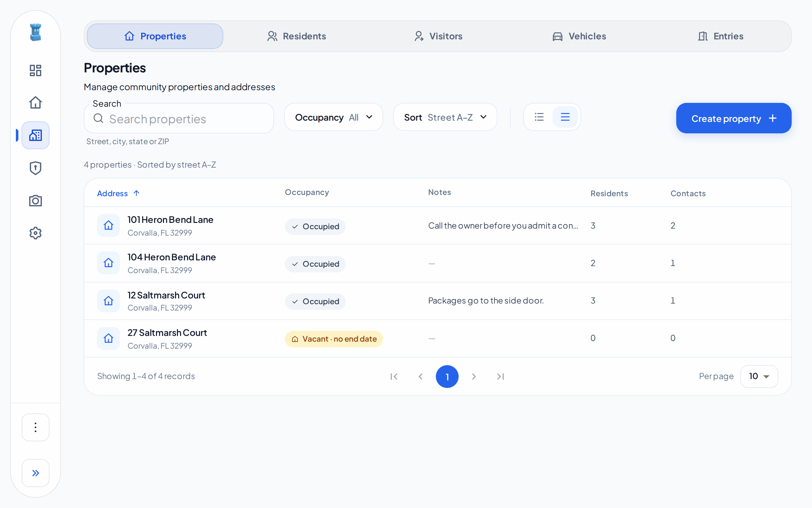Expand the sidebar with double-chevron button

(35, 473)
